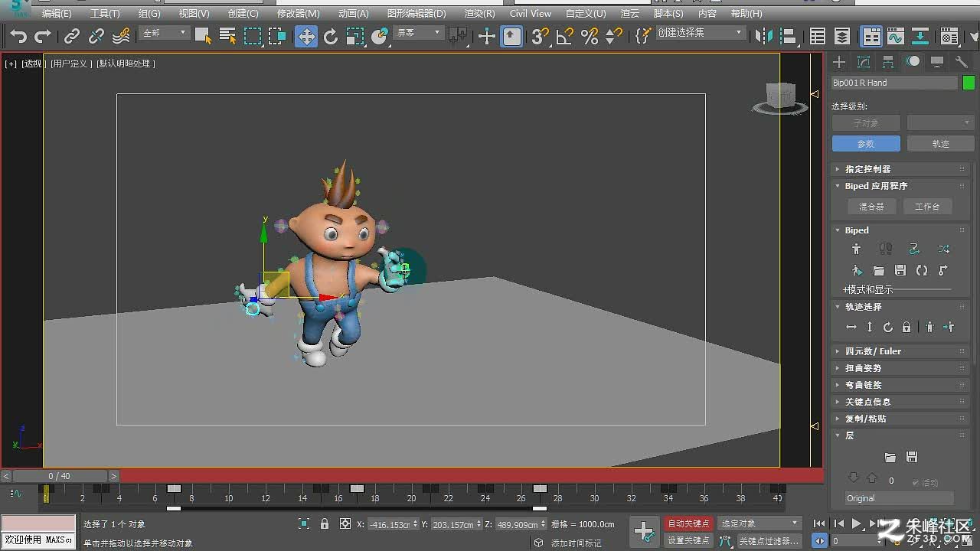Open the reference coordinate system dropdown
This screenshot has height=551, width=980.
coord(417,33)
